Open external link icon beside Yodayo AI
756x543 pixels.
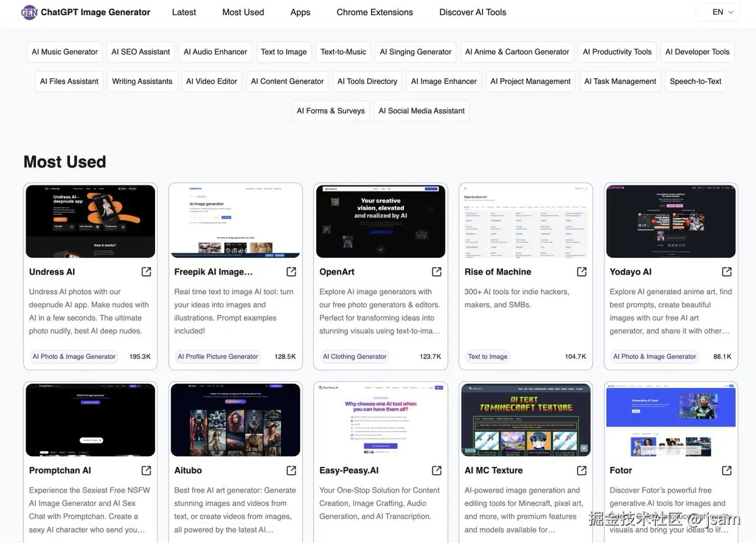(726, 271)
